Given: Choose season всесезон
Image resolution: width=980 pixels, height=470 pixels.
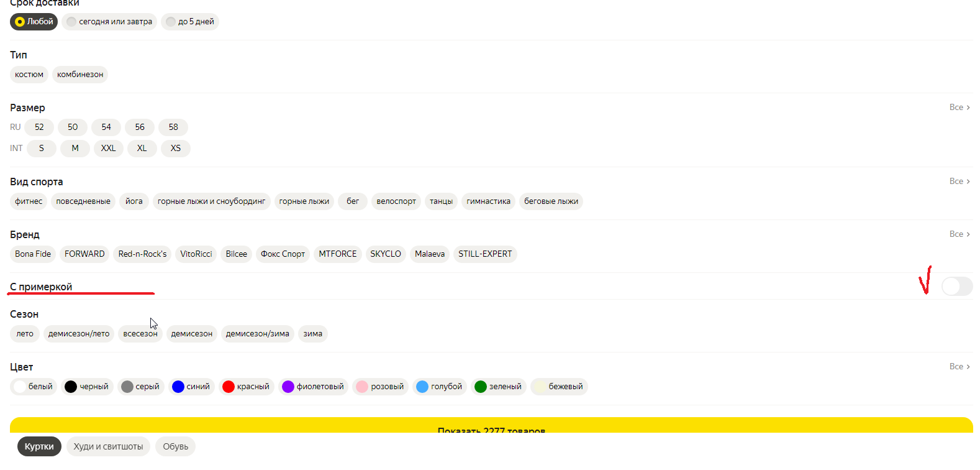Looking at the screenshot, I should [x=140, y=334].
